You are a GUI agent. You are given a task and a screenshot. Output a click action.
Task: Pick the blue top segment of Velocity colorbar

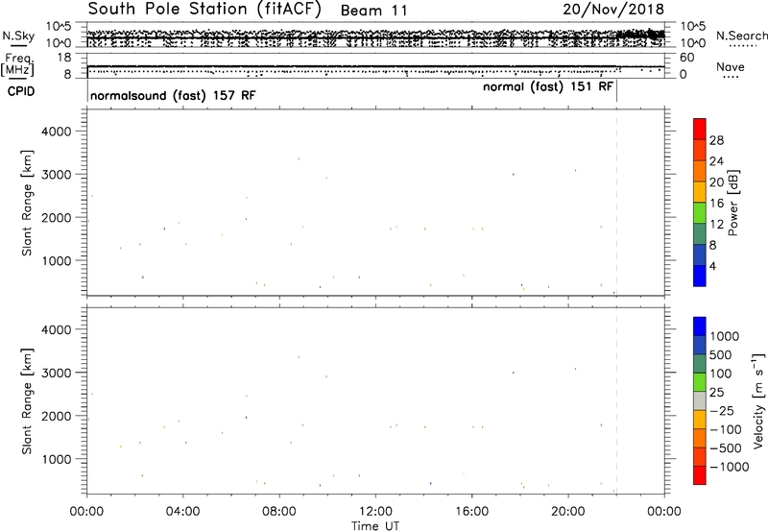click(700, 326)
